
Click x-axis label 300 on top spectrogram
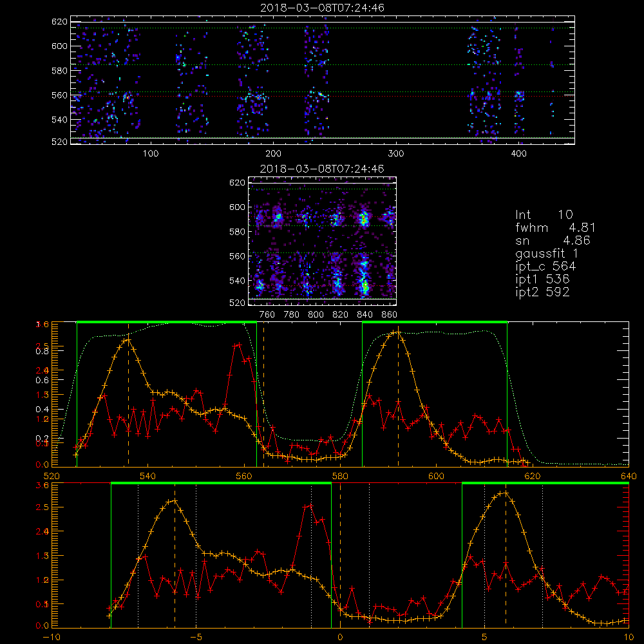point(396,154)
